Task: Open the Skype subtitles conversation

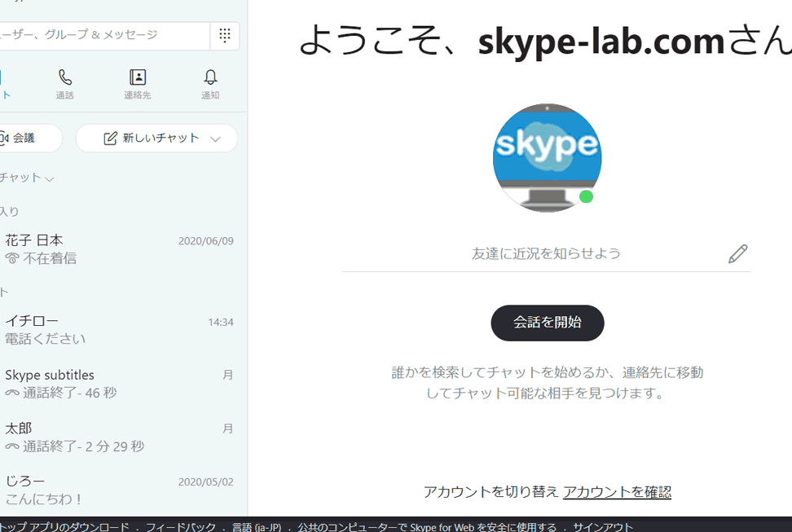Action: [119, 384]
